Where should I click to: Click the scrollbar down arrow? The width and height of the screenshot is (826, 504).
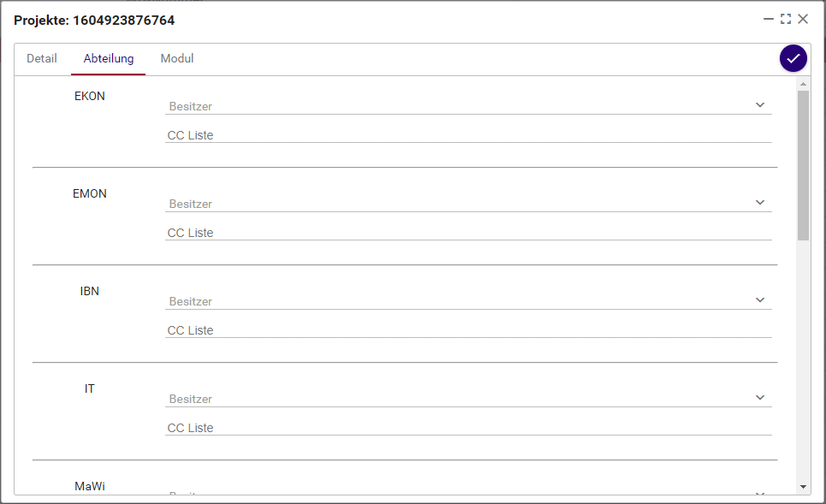(x=803, y=486)
